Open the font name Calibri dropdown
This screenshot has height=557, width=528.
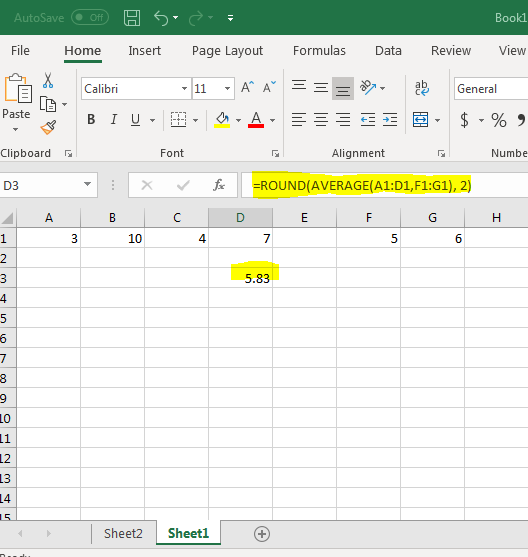pos(184,88)
